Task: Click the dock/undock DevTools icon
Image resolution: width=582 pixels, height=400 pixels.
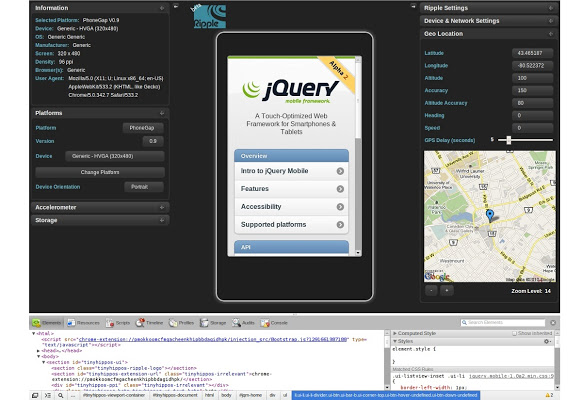Action: point(35,396)
